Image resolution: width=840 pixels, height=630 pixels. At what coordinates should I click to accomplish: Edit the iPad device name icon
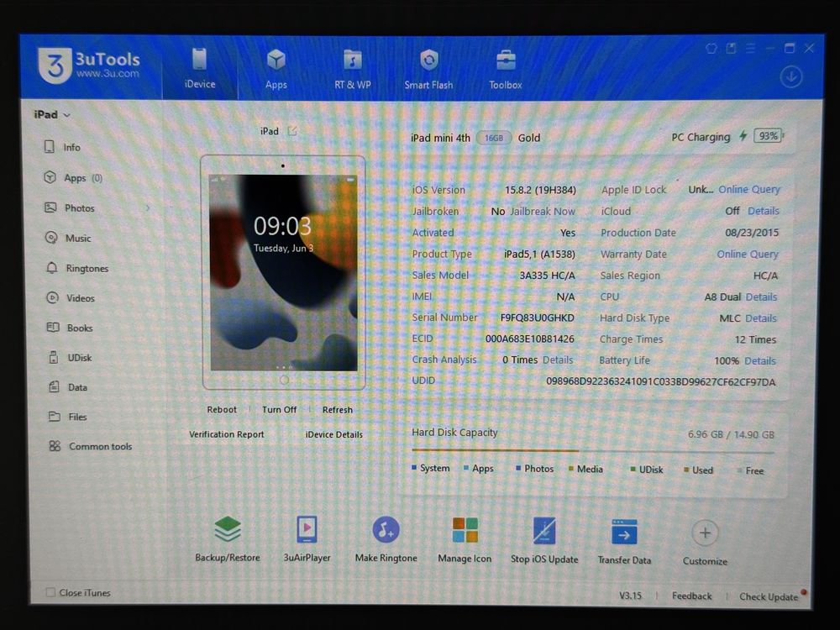click(x=292, y=131)
